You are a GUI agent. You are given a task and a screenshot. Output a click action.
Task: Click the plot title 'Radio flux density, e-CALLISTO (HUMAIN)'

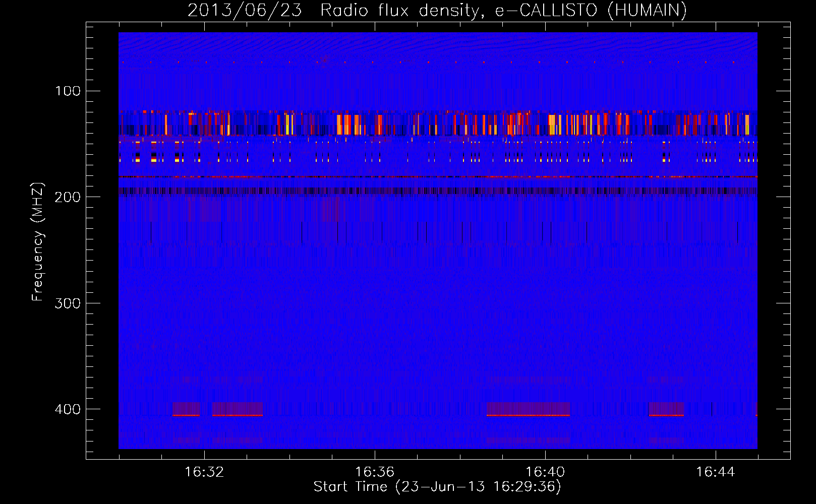click(503, 10)
